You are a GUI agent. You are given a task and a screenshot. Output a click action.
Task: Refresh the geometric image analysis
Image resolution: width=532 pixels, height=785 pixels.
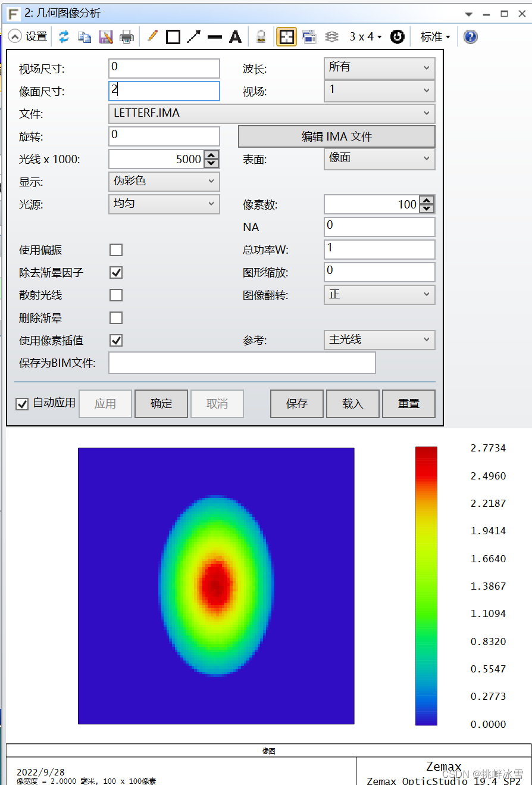pyautogui.click(x=64, y=36)
